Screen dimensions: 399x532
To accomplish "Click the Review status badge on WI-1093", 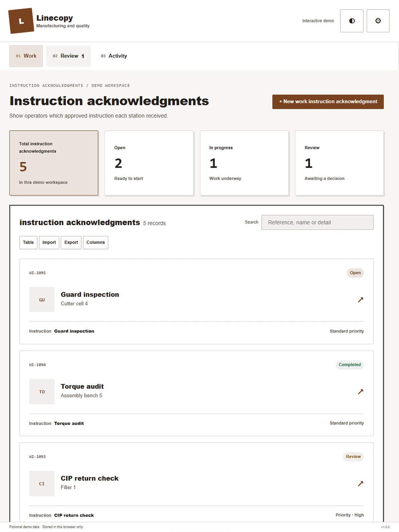I will [353, 457].
